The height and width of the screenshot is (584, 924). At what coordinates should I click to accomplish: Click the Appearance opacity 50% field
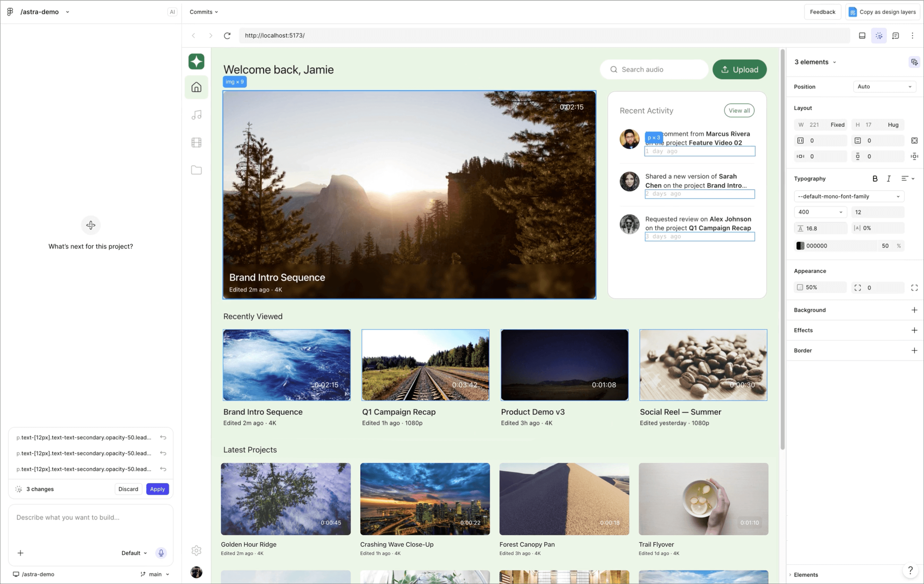tap(820, 288)
